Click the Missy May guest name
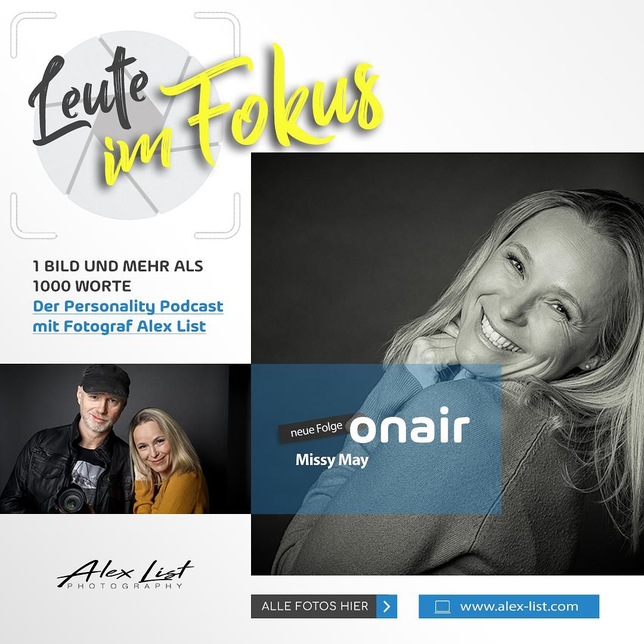Screen dimensions: 644x644 [332, 460]
